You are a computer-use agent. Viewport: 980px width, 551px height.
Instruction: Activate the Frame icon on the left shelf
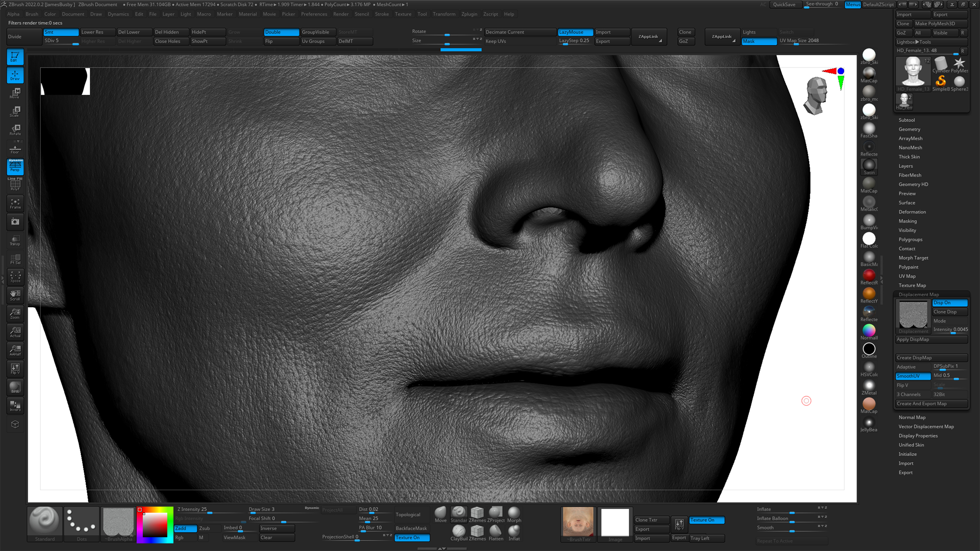coord(15,203)
